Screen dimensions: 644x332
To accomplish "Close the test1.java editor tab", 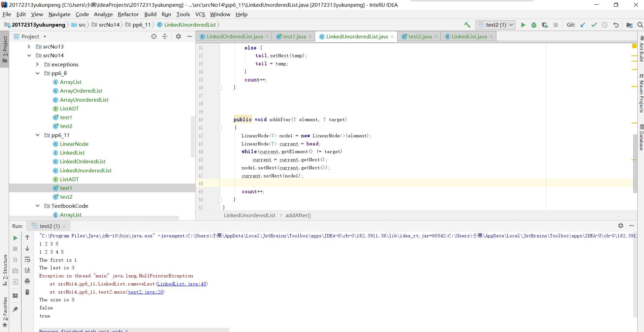I will tap(310, 37).
